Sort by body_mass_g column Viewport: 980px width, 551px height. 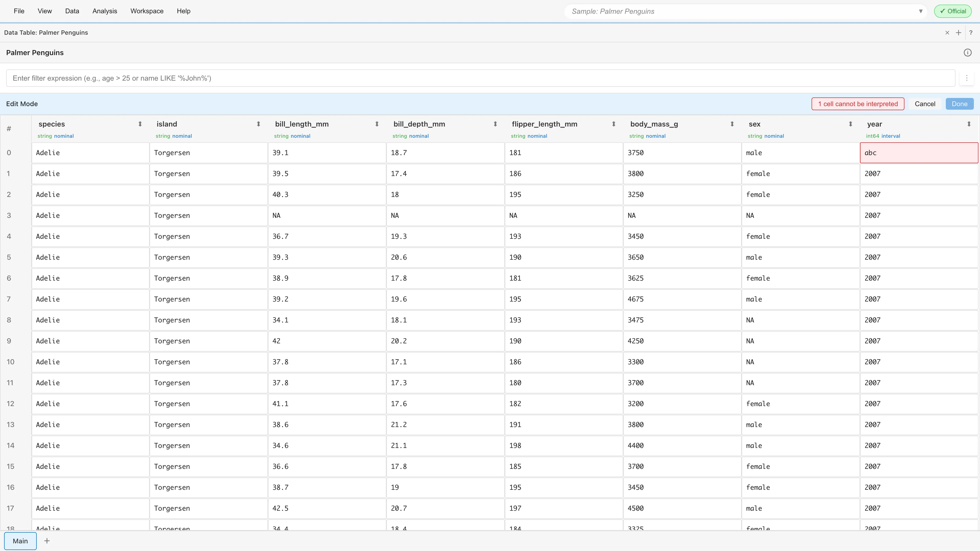click(732, 124)
